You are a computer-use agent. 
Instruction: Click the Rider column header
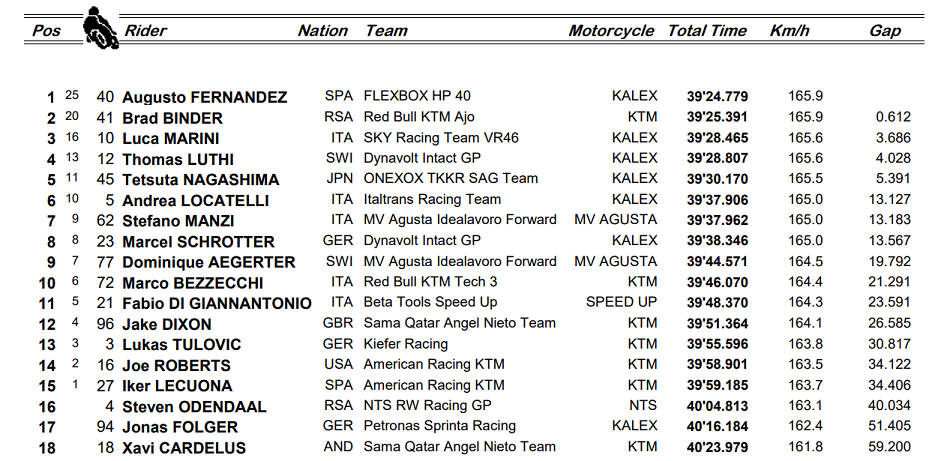pos(145,31)
